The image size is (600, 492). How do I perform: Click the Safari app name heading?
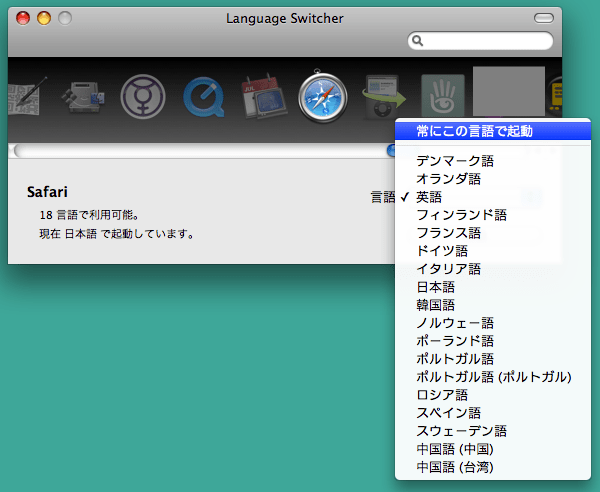47,192
